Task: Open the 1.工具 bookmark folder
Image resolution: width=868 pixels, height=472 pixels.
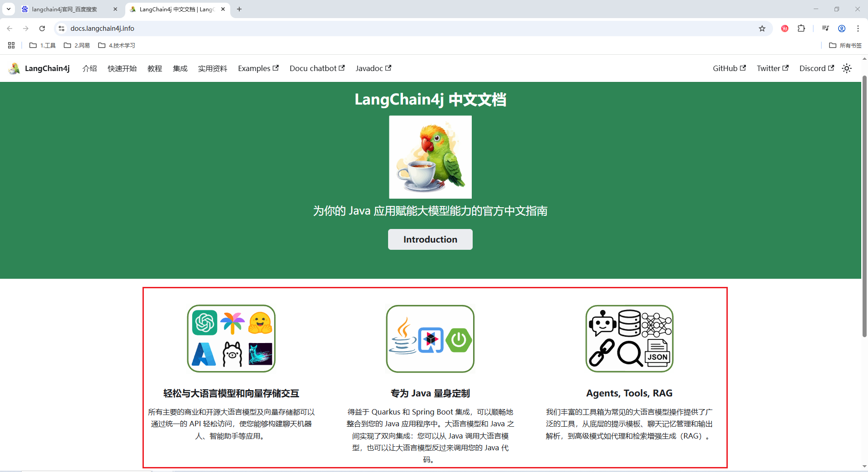Action: (x=43, y=45)
